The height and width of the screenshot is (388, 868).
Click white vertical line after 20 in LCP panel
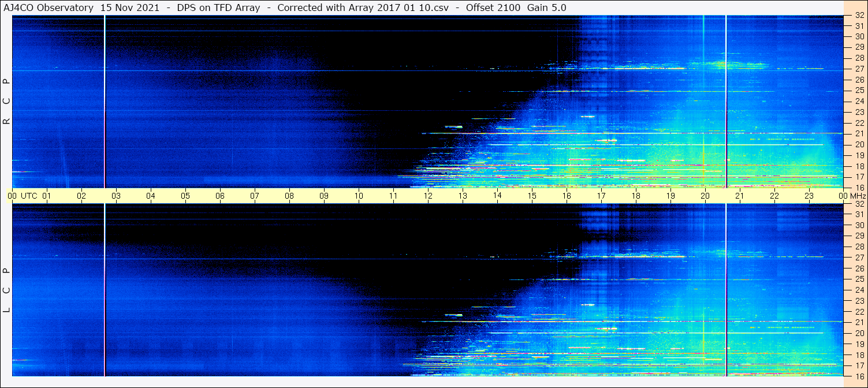pos(726,289)
